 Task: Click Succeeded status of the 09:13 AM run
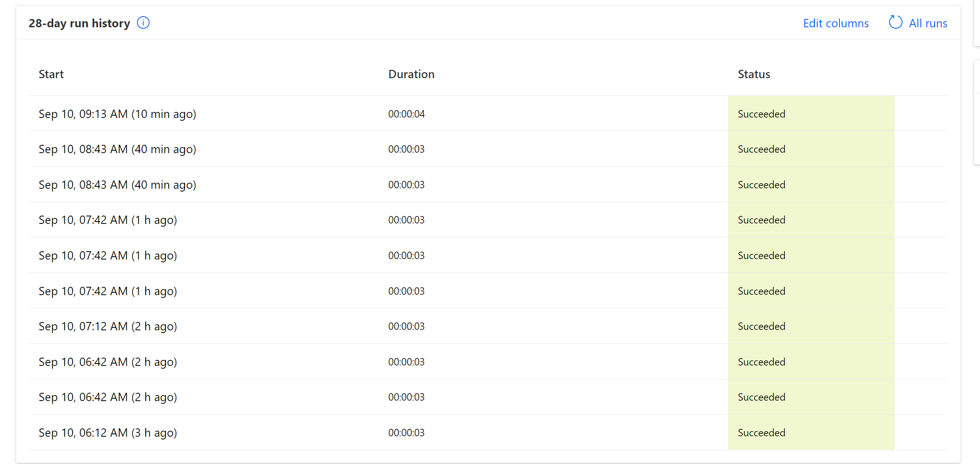pyautogui.click(x=761, y=114)
